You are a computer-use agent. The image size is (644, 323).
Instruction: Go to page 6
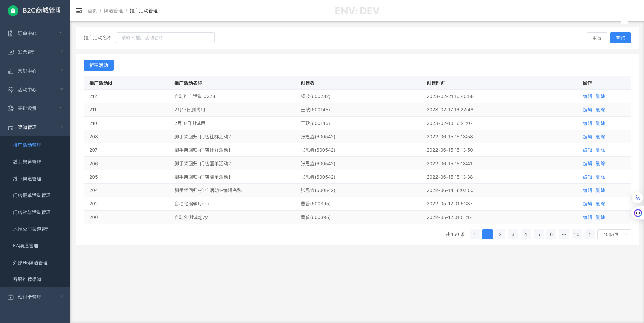coord(551,234)
